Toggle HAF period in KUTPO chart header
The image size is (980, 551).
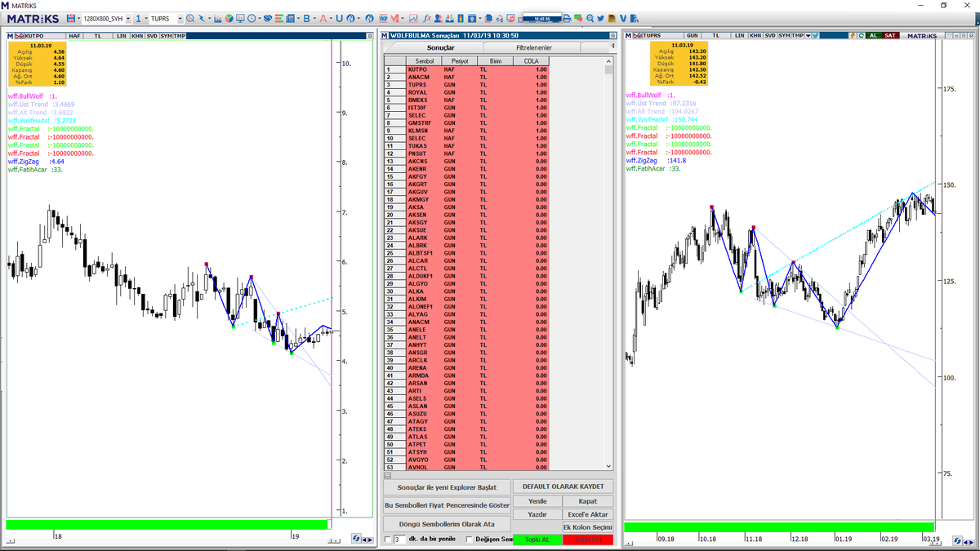tap(74, 36)
